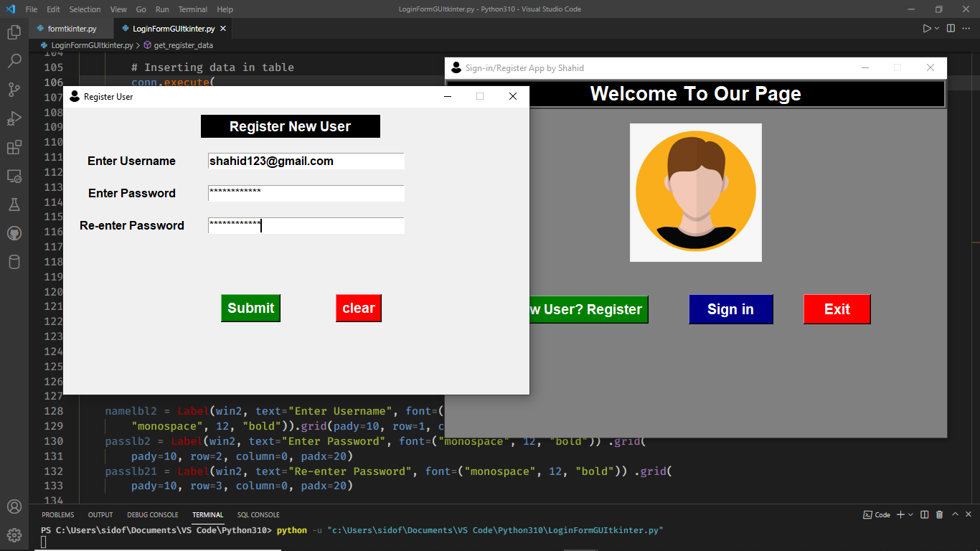Switch to the PROBLEMS panel tab

point(57,514)
